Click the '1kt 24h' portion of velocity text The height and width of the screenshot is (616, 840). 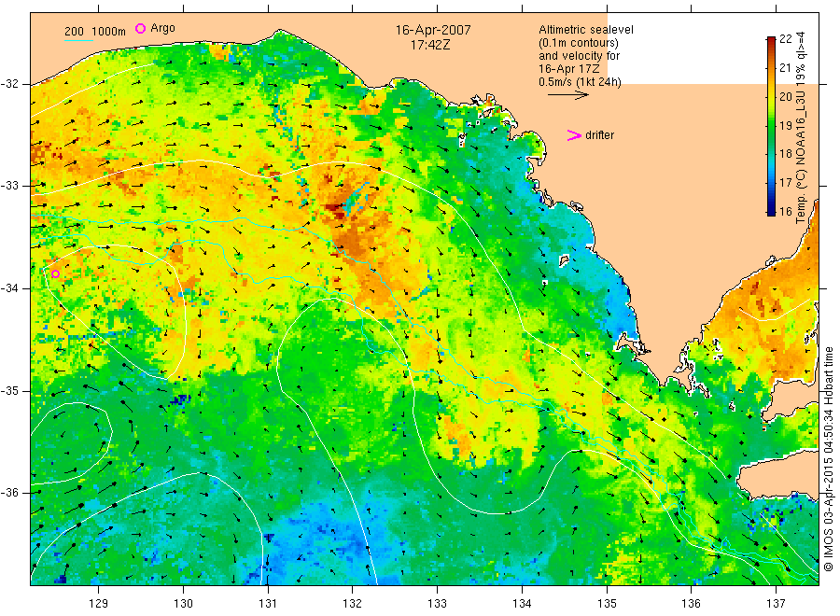(x=598, y=82)
